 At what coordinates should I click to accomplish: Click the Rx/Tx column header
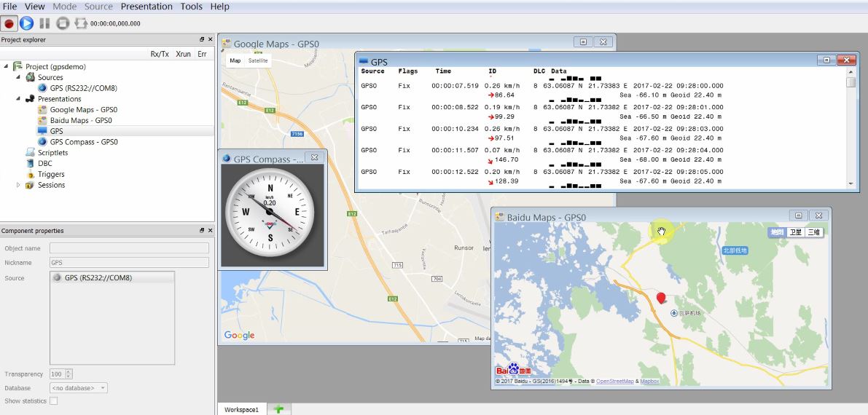point(160,54)
